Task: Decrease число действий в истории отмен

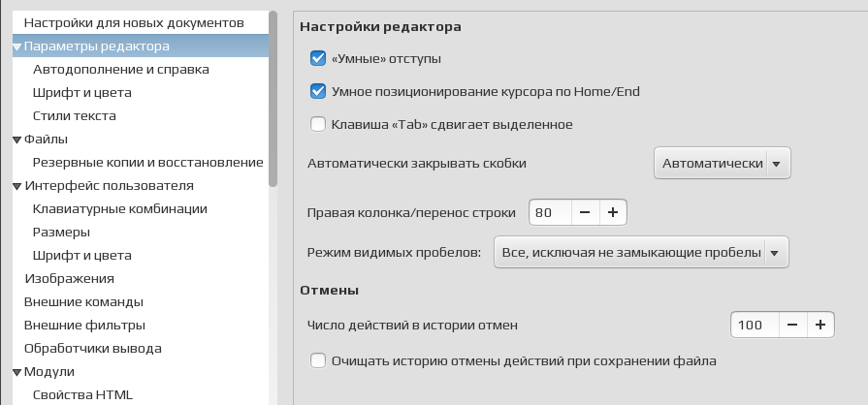Action: pyautogui.click(x=792, y=325)
